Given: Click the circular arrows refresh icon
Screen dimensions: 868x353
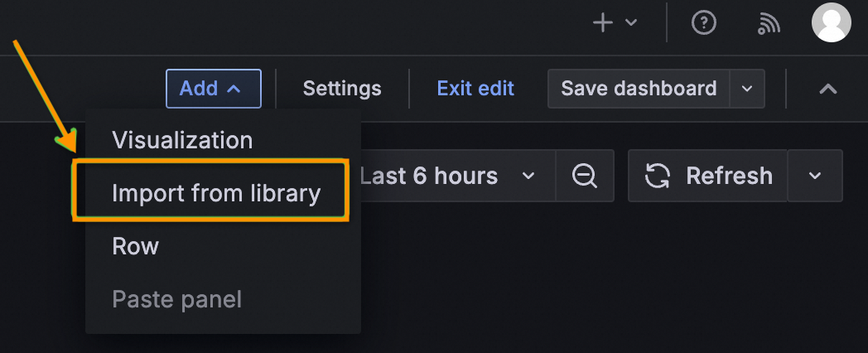Looking at the screenshot, I should [x=658, y=176].
